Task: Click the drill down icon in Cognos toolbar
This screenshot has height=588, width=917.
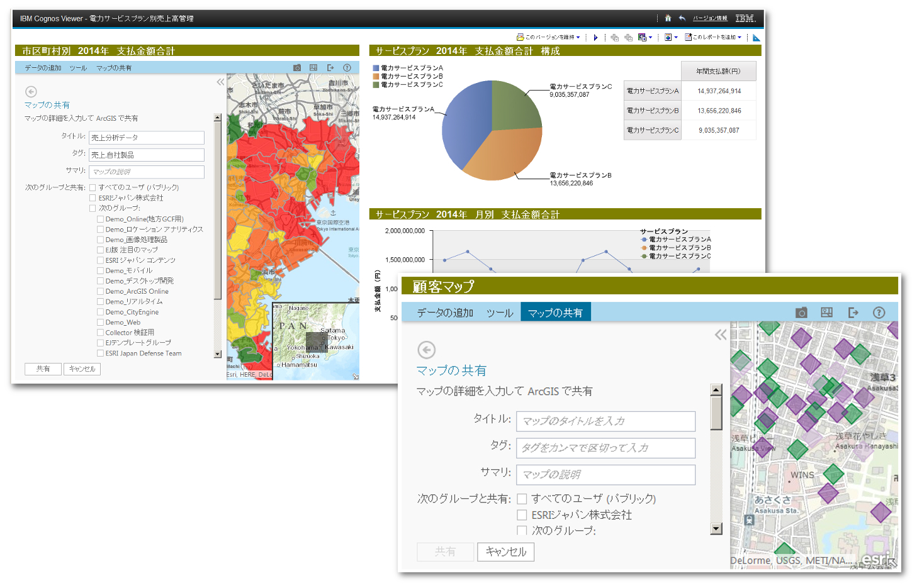Action: (615, 38)
